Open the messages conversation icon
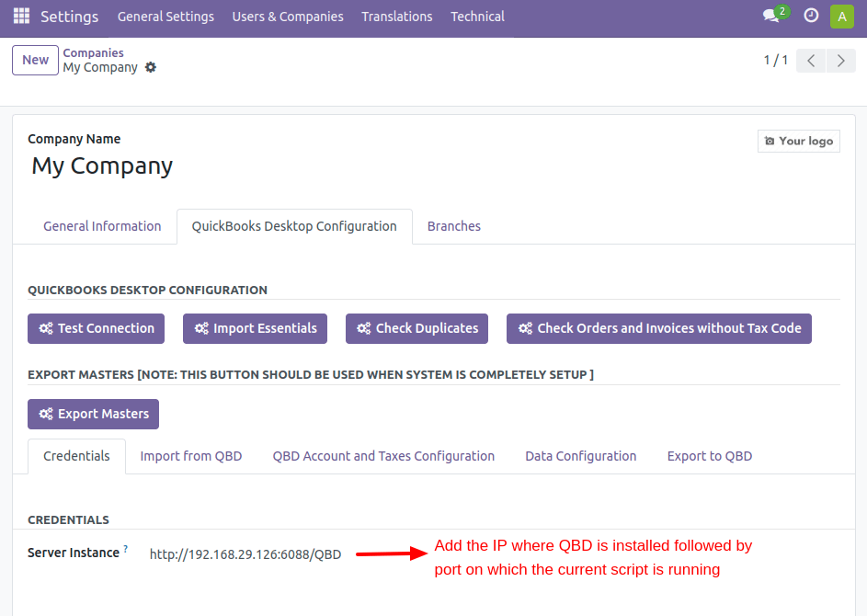The width and height of the screenshot is (867, 616). pyautogui.click(x=770, y=16)
